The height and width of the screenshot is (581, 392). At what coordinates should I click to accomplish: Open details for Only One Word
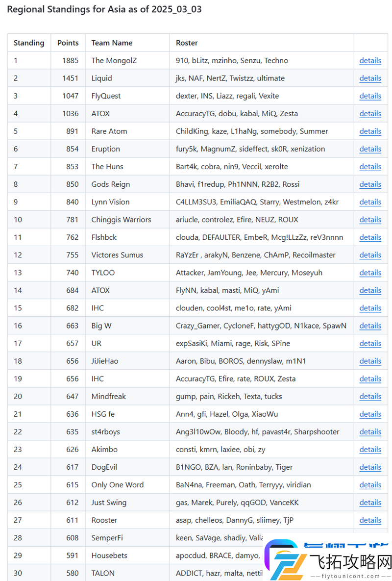370,485
